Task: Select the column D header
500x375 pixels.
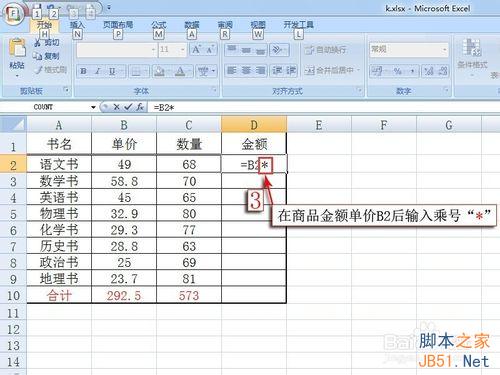Action: [254, 125]
